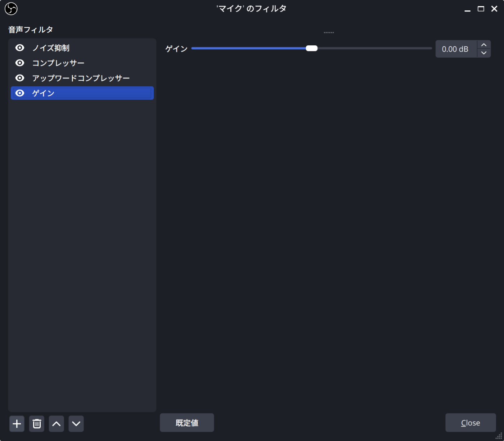Increase gain with the up stepper arrow
504x441 pixels.
click(484, 45)
